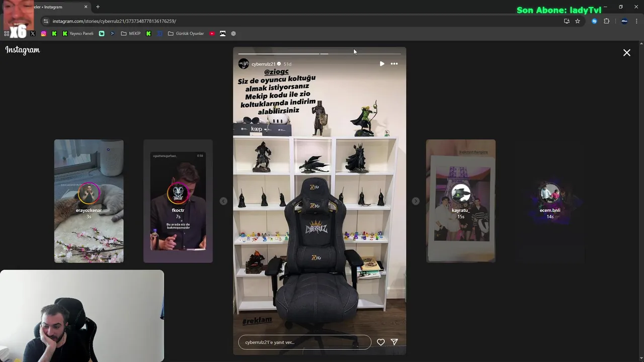This screenshot has width=644, height=362.
Task: Open the erayozkenar story thumbnail
Action: click(89, 201)
